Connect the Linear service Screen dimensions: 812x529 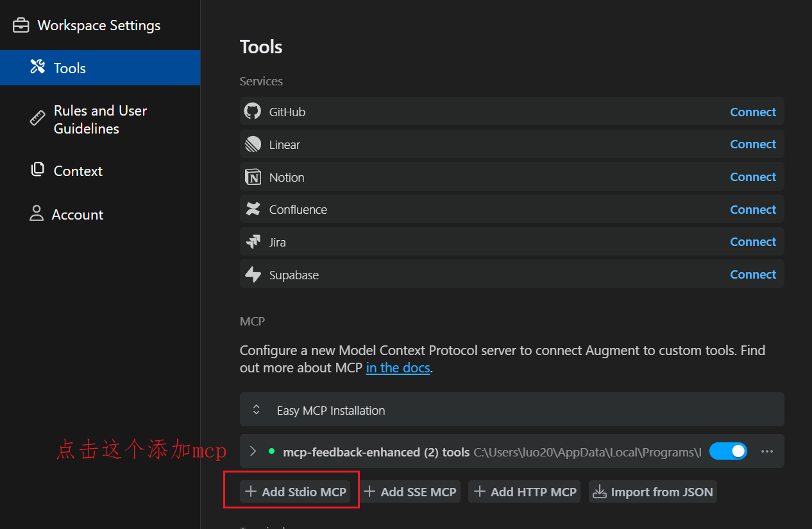point(753,144)
